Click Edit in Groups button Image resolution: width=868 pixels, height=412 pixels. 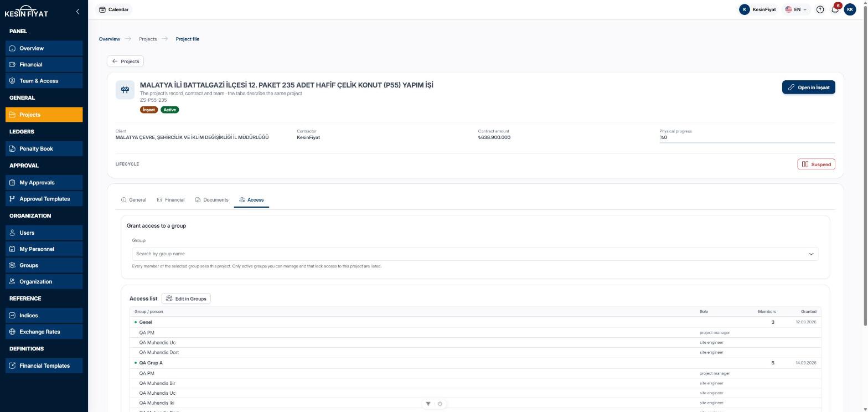click(185, 298)
